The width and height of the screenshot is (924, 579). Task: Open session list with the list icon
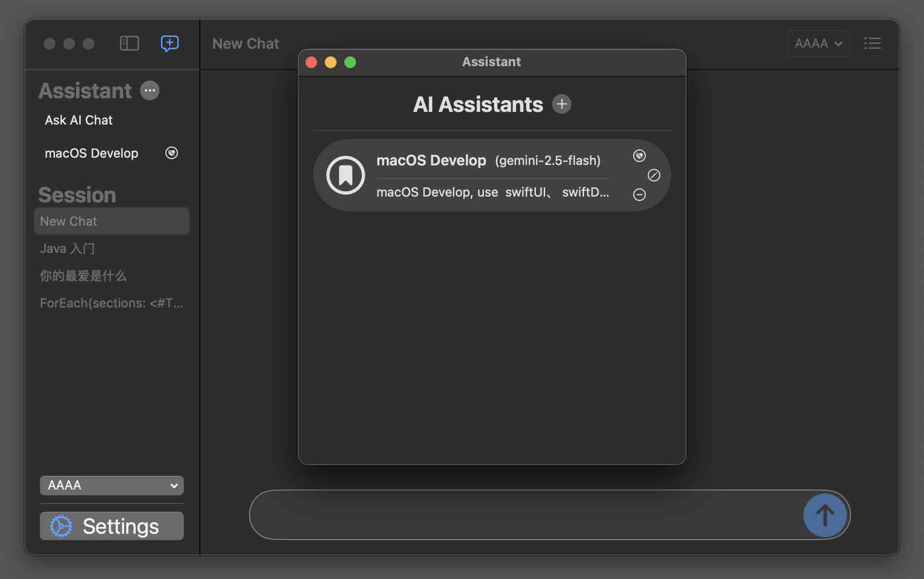(x=872, y=43)
